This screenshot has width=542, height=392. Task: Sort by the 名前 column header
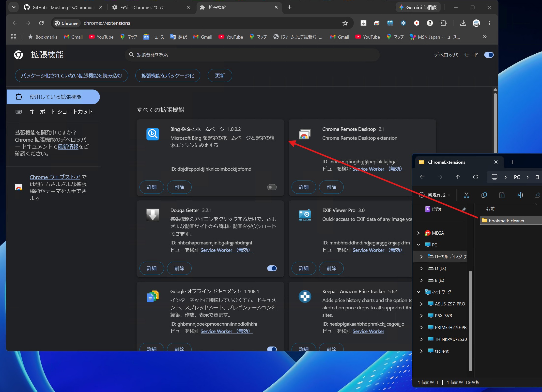490,209
